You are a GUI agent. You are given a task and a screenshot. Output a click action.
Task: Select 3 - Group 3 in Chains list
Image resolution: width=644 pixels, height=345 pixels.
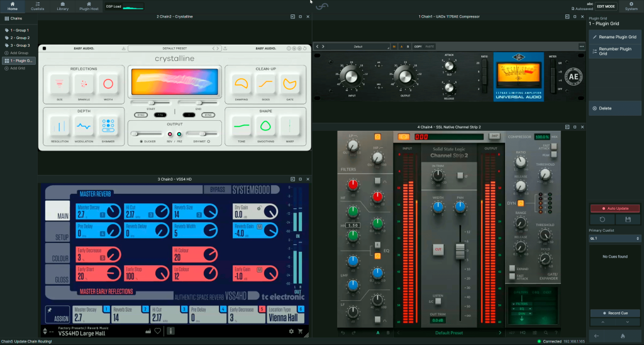point(19,45)
